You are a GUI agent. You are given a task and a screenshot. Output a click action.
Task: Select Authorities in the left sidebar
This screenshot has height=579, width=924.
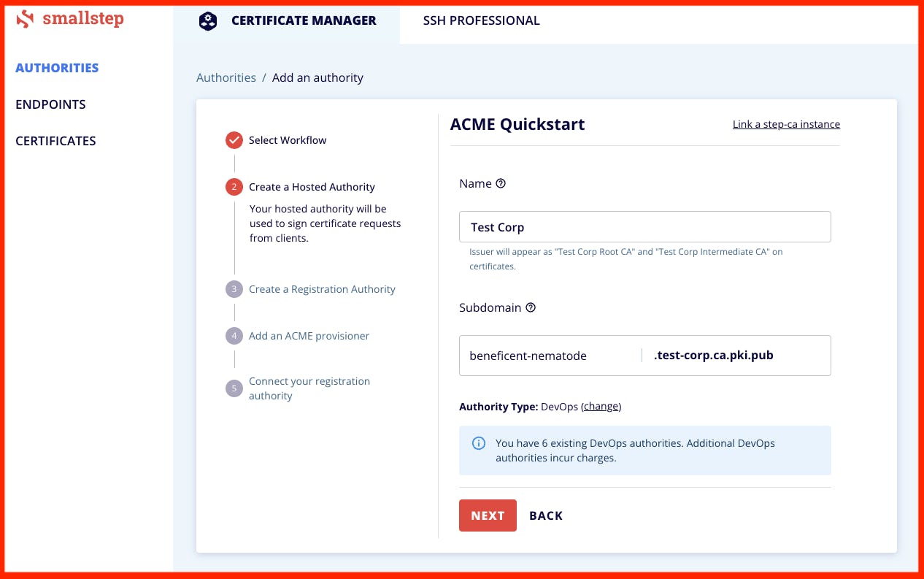point(57,68)
